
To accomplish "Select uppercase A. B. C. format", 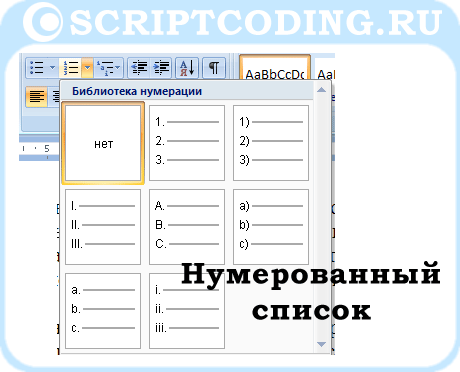I will point(187,227).
